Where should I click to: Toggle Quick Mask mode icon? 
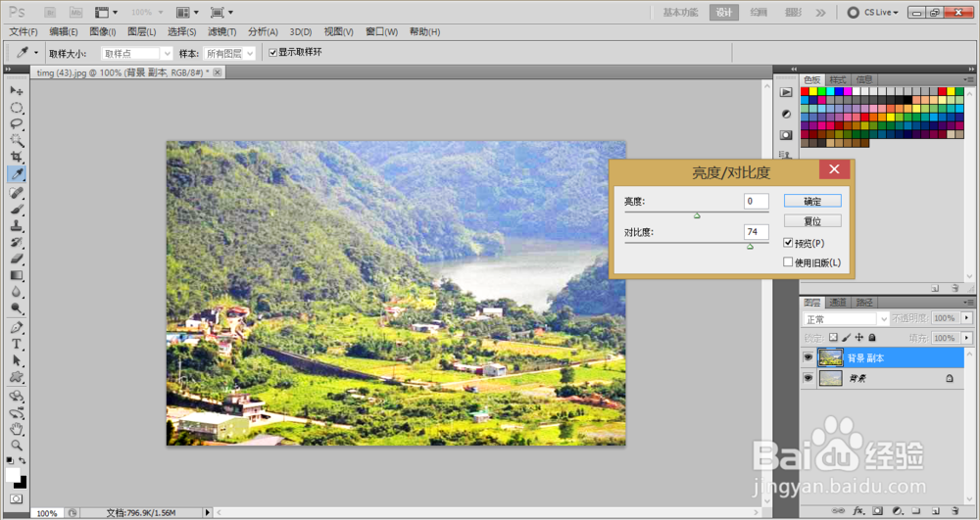pos(17,498)
